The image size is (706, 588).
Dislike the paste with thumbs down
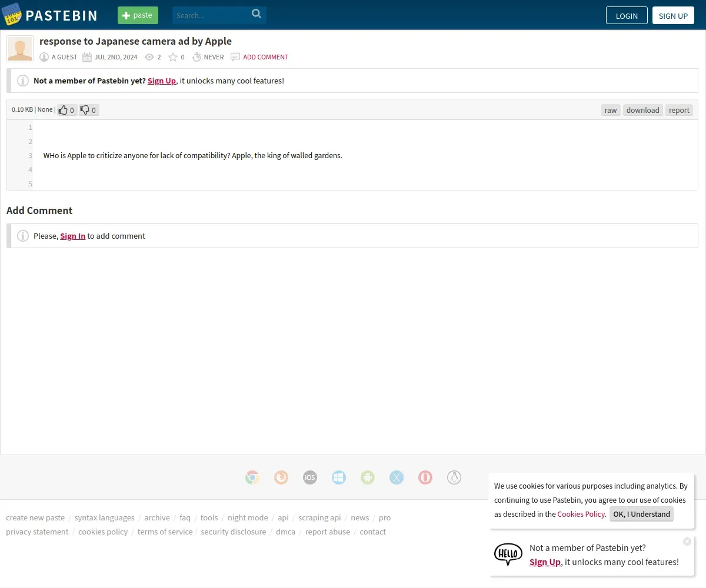point(89,110)
